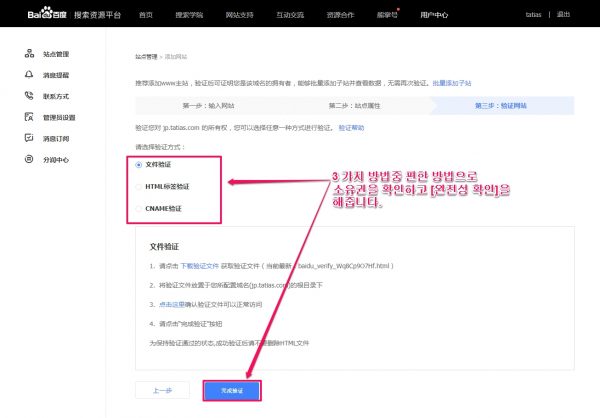Click the 点击这里 link in step 3
The height and width of the screenshot is (418, 600).
(x=172, y=304)
